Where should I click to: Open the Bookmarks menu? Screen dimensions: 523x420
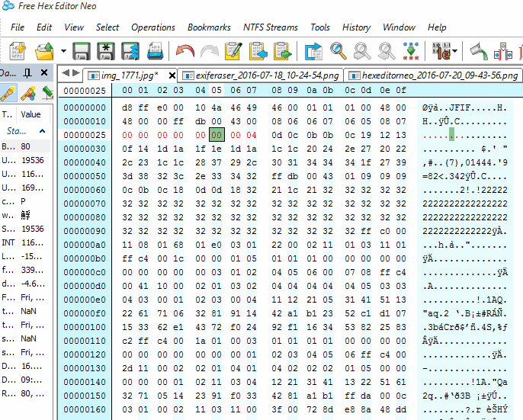(209, 27)
